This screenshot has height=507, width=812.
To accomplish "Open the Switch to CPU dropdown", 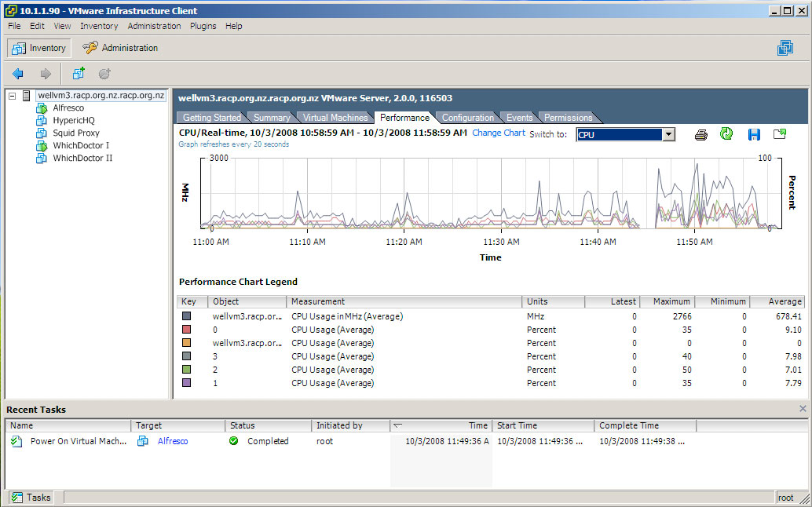I will (668, 135).
